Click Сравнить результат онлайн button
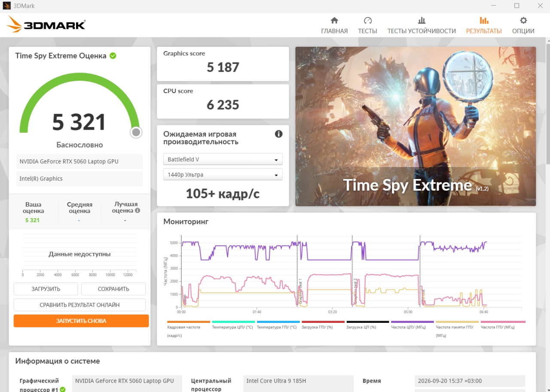The width and height of the screenshot is (550, 392). pos(79,305)
